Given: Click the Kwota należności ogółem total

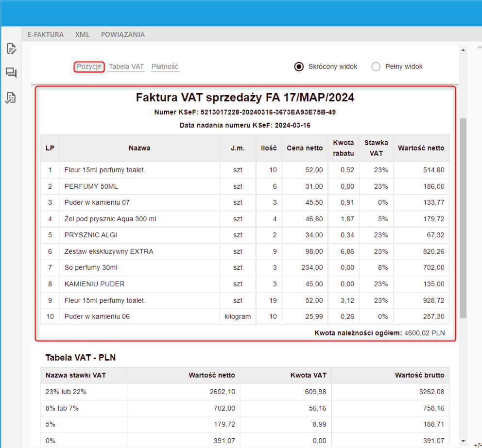Looking at the screenshot, I should click(x=379, y=333).
